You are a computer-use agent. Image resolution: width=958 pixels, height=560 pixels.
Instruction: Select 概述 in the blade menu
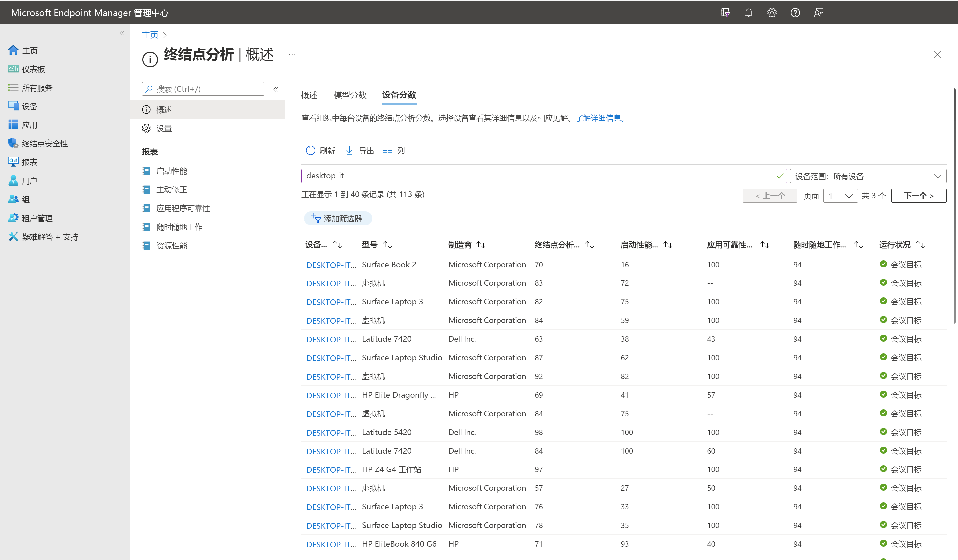pos(208,110)
